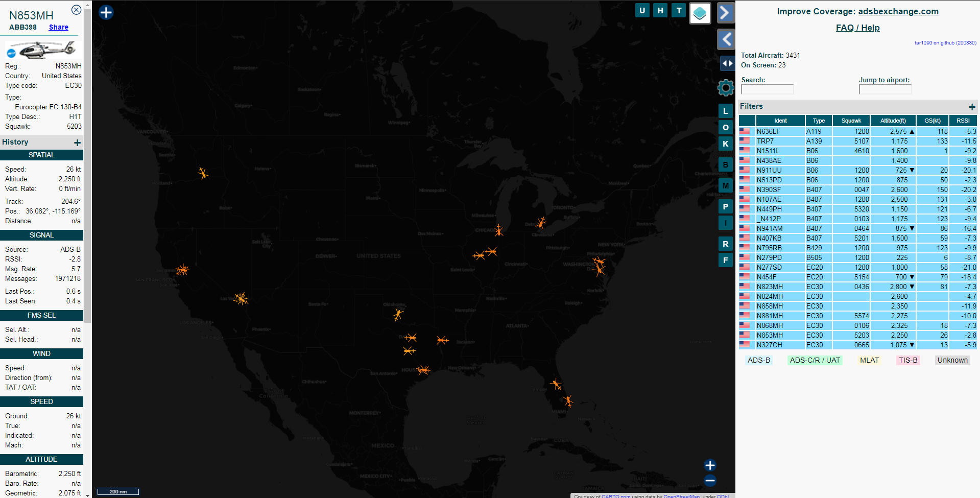Click the I map option button

tap(726, 223)
